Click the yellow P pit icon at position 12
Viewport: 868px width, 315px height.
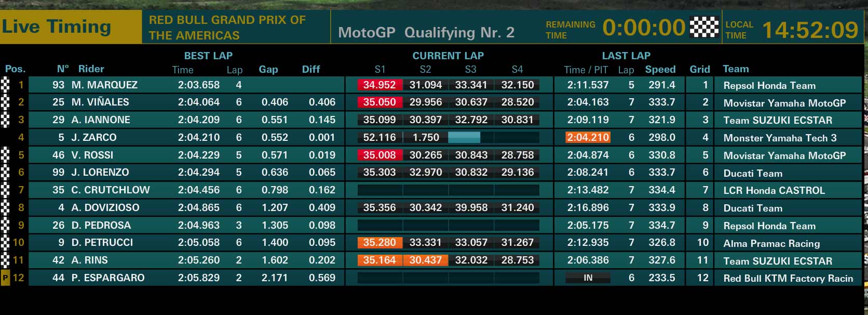tap(5, 278)
